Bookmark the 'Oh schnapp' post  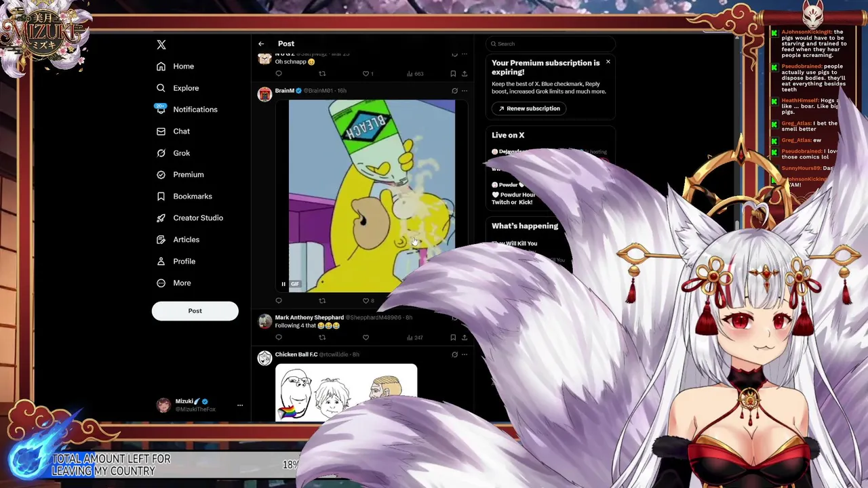453,74
